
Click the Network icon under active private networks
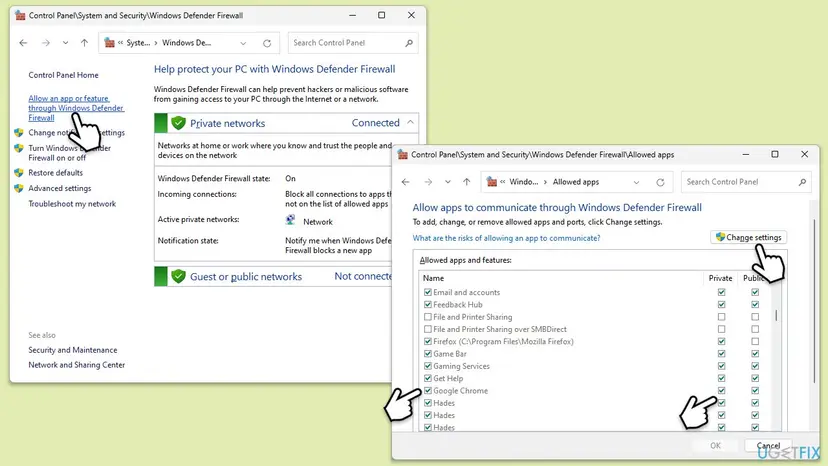[x=290, y=220]
